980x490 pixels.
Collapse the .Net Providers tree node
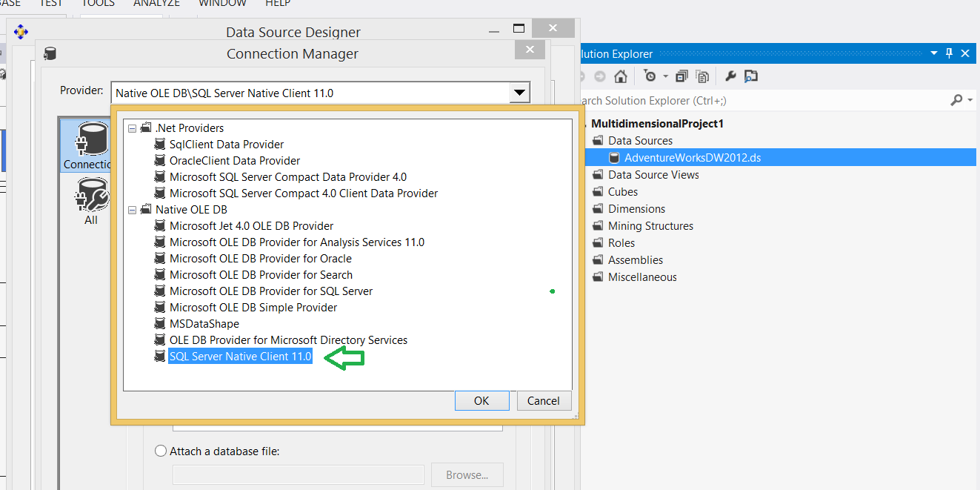click(x=132, y=128)
